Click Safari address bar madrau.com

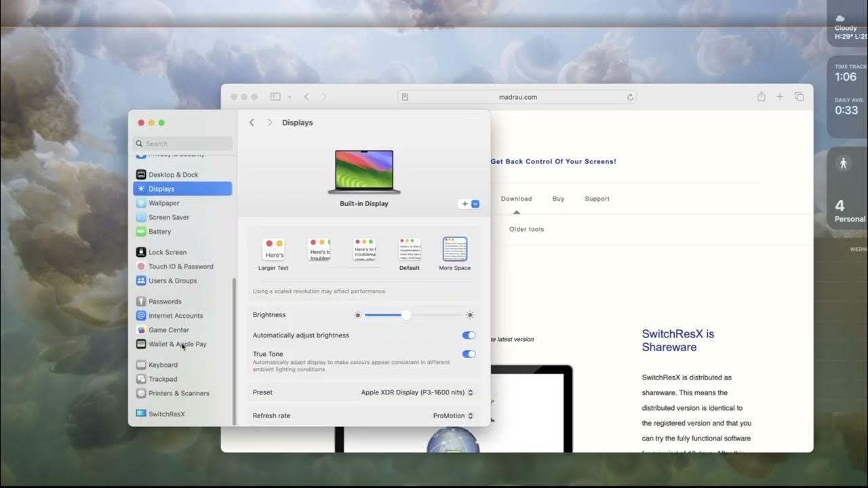pyautogui.click(x=517, y=97)
